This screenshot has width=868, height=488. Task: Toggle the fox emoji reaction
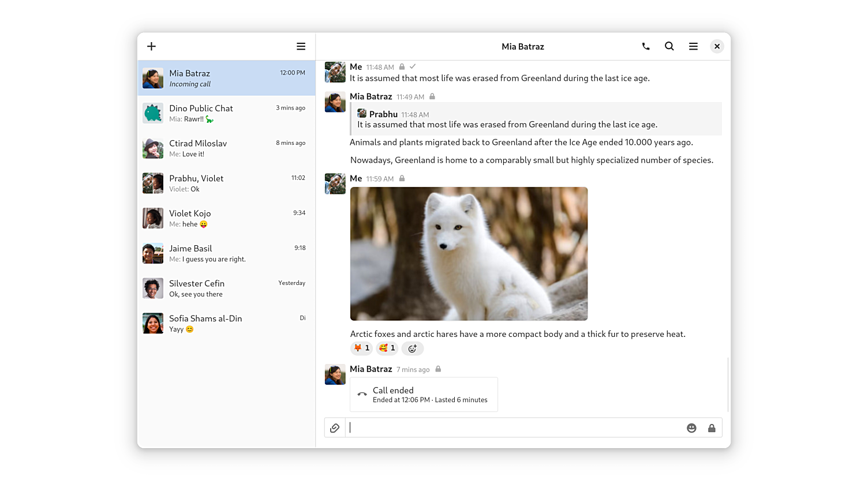(361, 348)
